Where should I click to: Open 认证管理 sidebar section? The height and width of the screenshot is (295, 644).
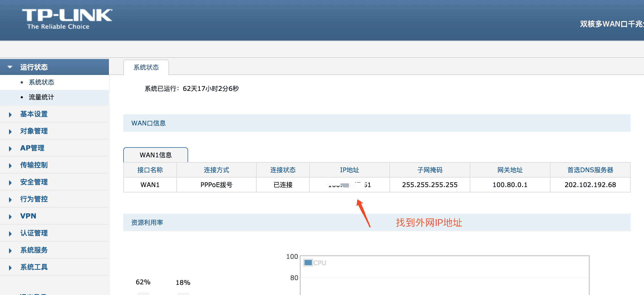click(x=54, y=233)
